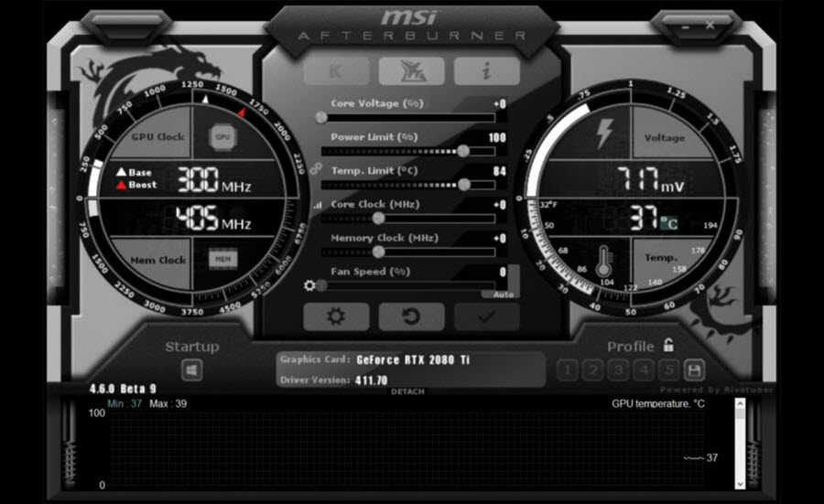Click the curve editor bars icon beside Core Clock
The image size is (824, 504).
coord(318,205)
